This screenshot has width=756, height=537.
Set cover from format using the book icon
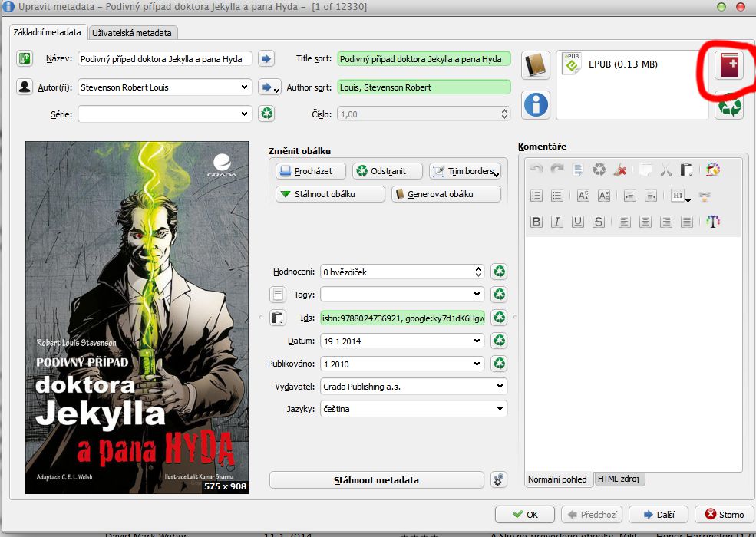click(x=536, y=65)
